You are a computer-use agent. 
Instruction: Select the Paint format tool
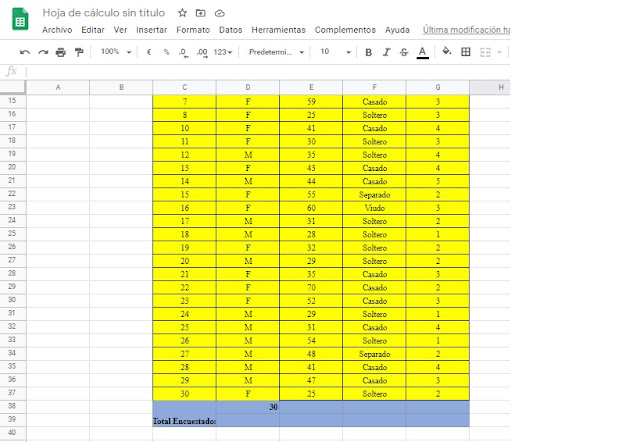79,52
